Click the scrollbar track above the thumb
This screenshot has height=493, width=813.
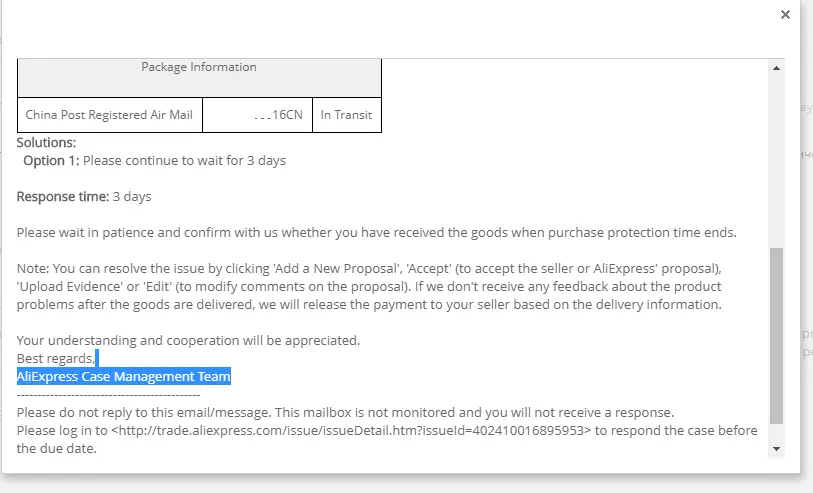[776, 161]
